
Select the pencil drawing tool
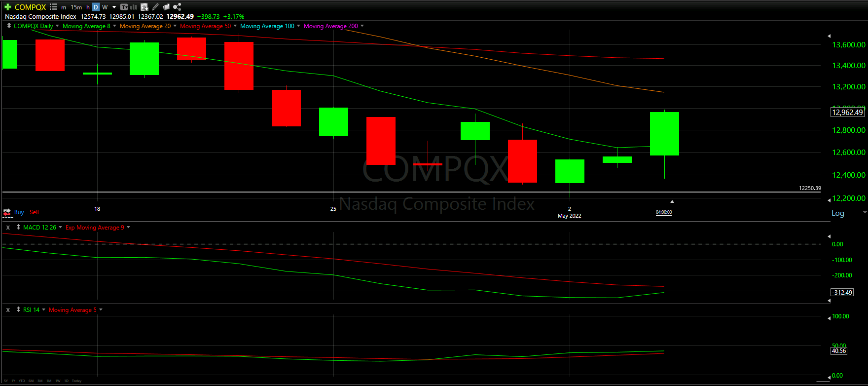pyautogui.click(x=155, y=7)
